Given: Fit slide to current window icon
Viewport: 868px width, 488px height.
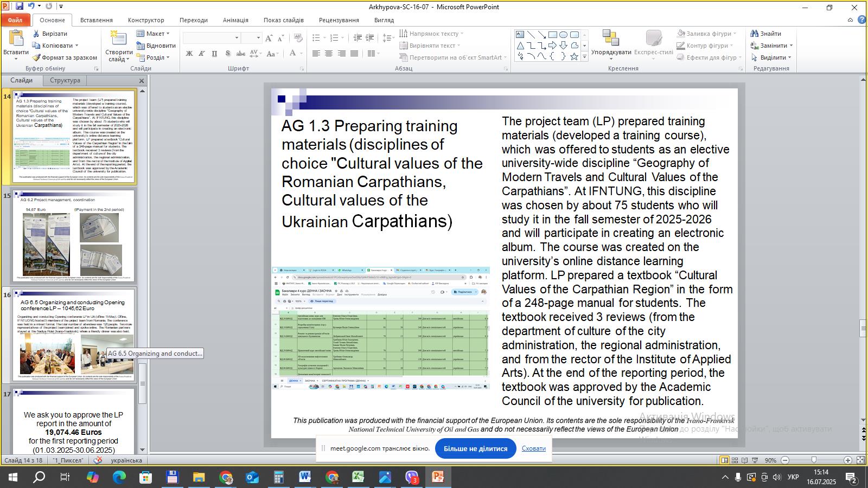Looking at the screenshot, I should [x=860, y=460].
